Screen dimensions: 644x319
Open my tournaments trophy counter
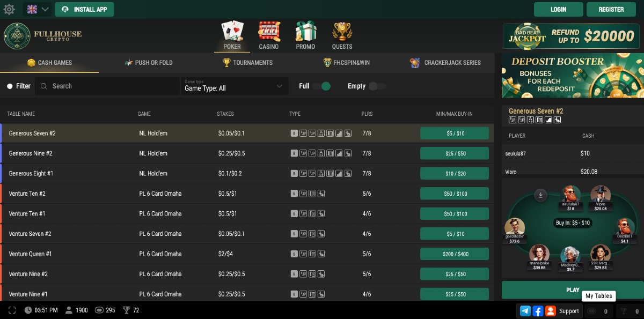coord(629,311)
